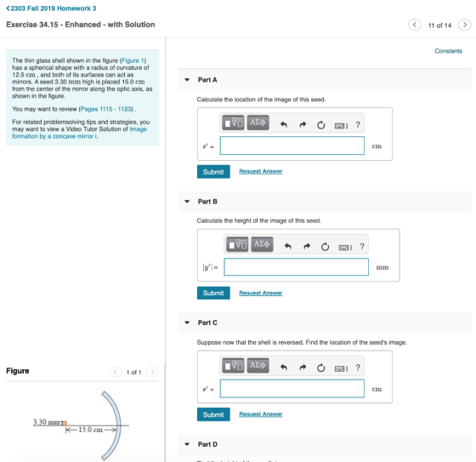Expand the Part D section triangle
The width and height of the screenshot is (476, 462).
(x=187, y=444)
